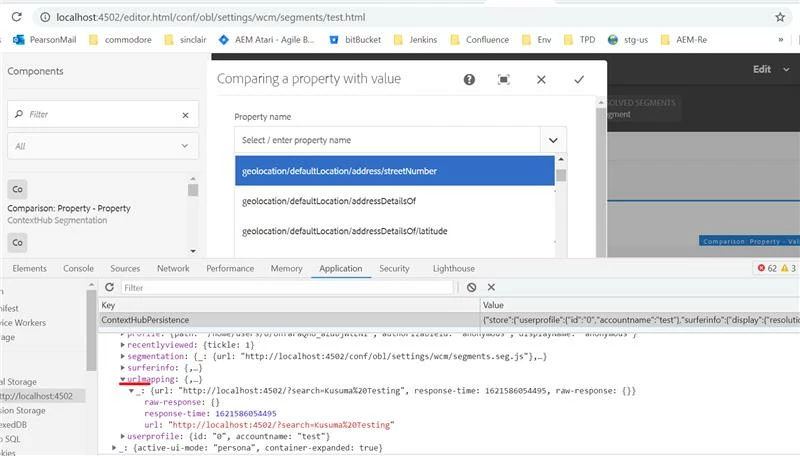Open the errors count indicator

[x=767, y=268]
